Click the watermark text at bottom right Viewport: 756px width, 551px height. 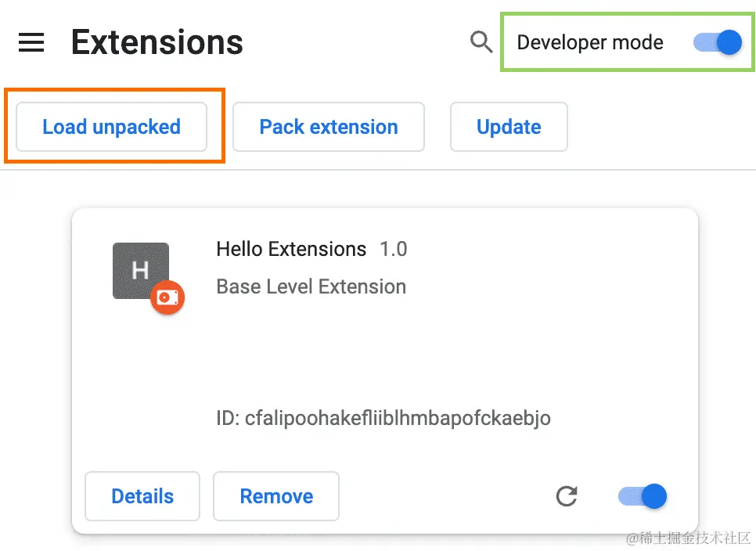point(687,538)
